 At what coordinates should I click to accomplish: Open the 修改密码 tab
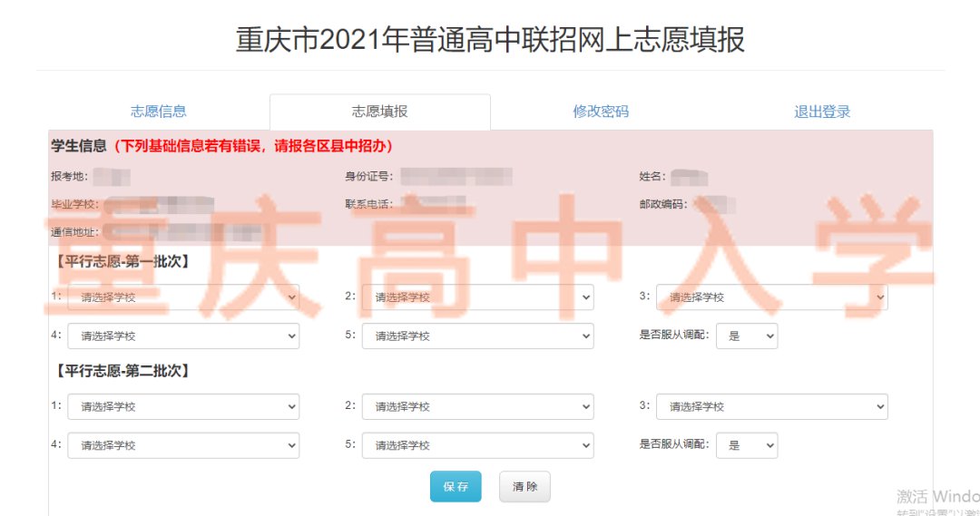click(600, 112)
